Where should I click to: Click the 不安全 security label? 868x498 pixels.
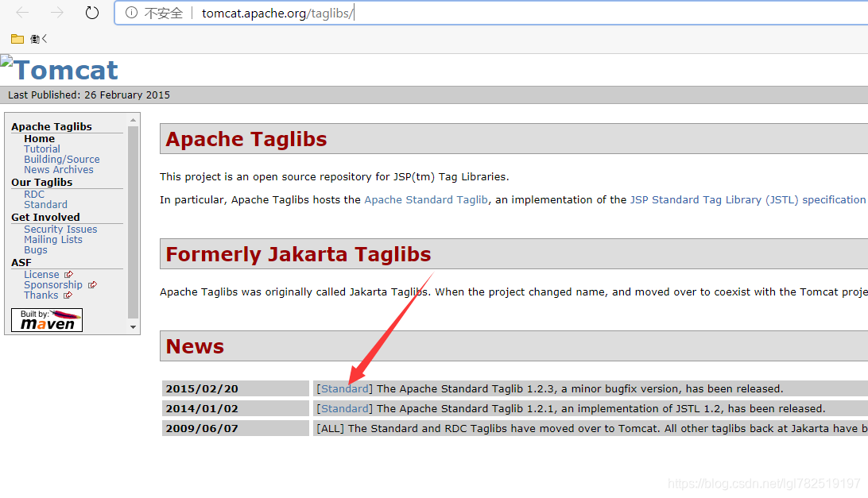163,14
